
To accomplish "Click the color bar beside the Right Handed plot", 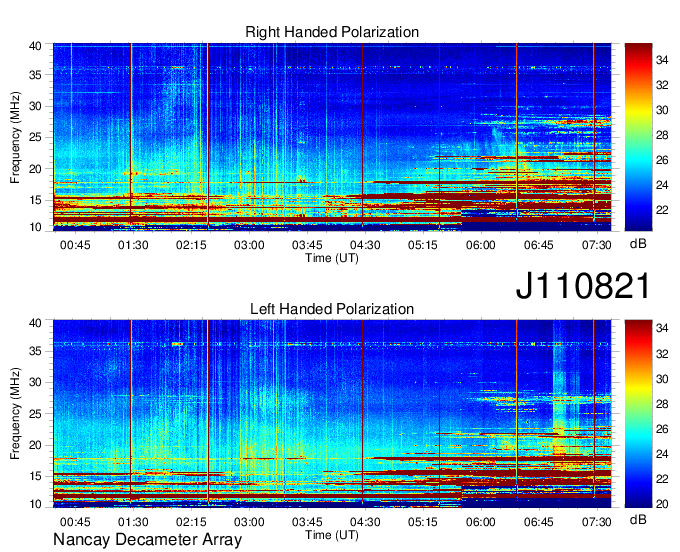I will [x=638, y=137].
